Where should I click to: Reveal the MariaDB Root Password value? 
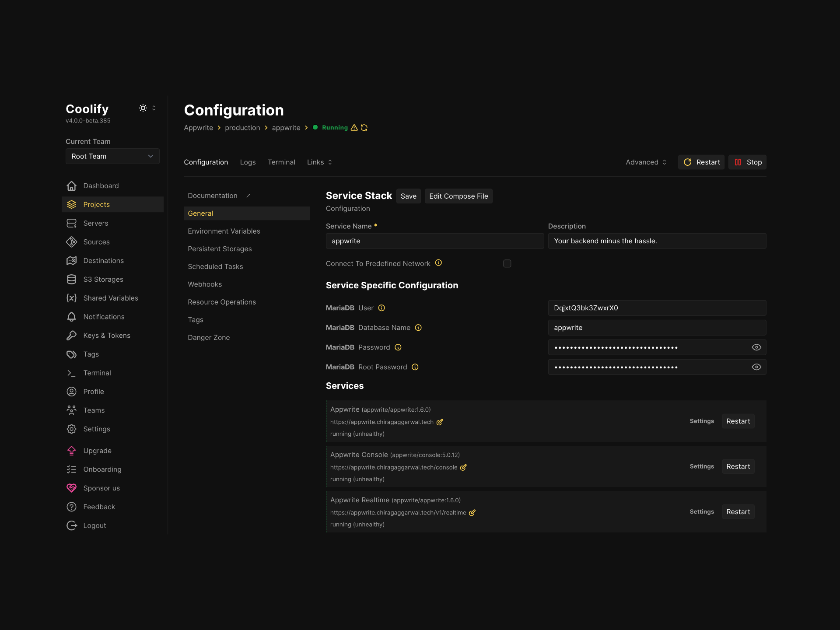tap(756, 367)
